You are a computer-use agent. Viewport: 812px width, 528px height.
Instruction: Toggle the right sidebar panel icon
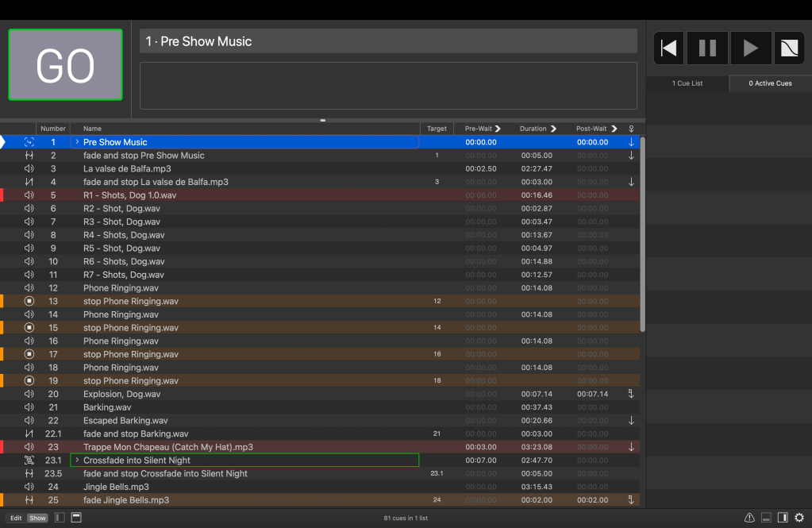click(x=783, y=518)
